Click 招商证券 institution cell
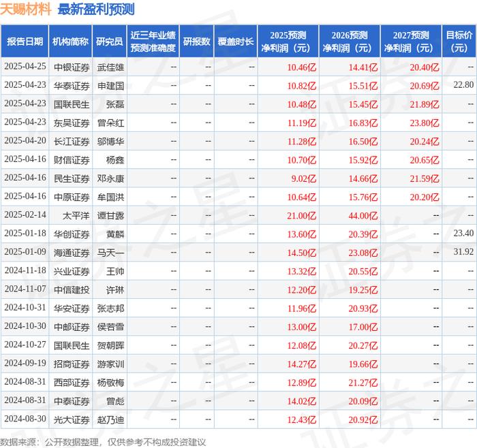 [72, 364]
